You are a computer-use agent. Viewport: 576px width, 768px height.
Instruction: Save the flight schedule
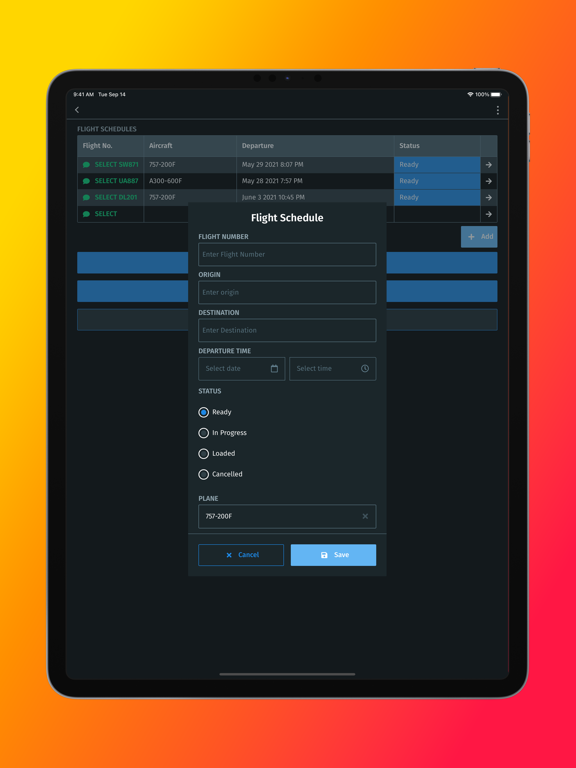[x=334, y=555]
